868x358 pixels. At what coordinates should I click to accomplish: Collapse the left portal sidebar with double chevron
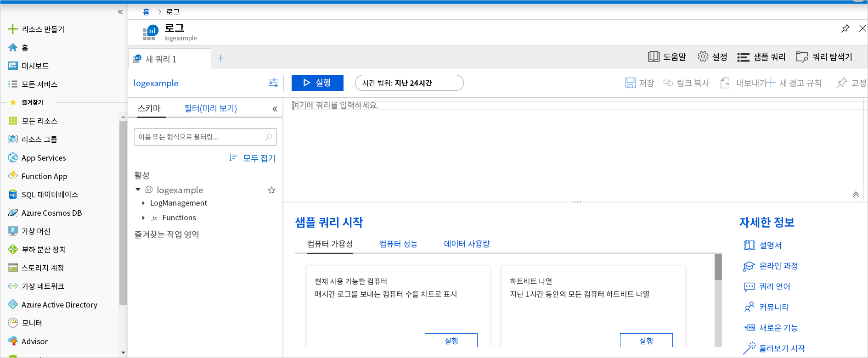(120, 12)
